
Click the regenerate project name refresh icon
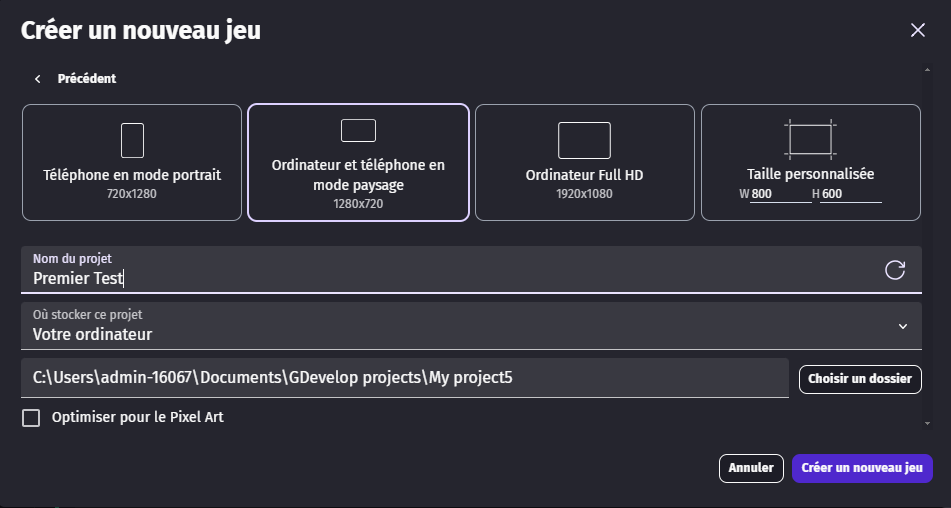pos(895,270)
